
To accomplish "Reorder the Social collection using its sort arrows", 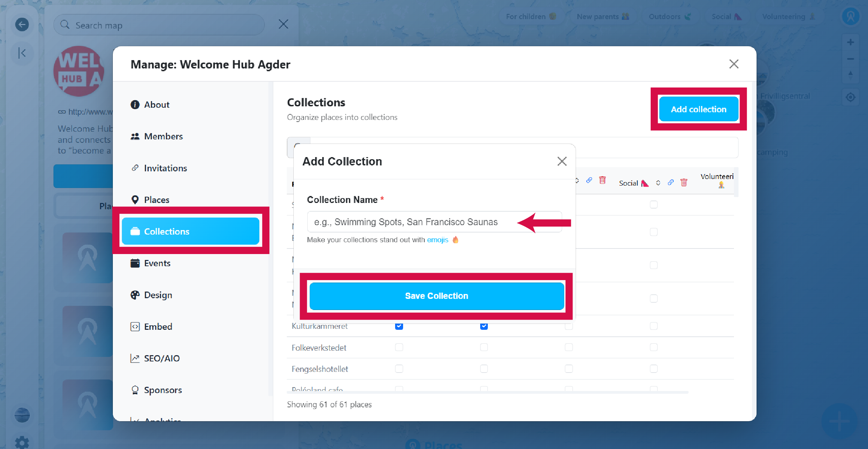I will (658, 183).
